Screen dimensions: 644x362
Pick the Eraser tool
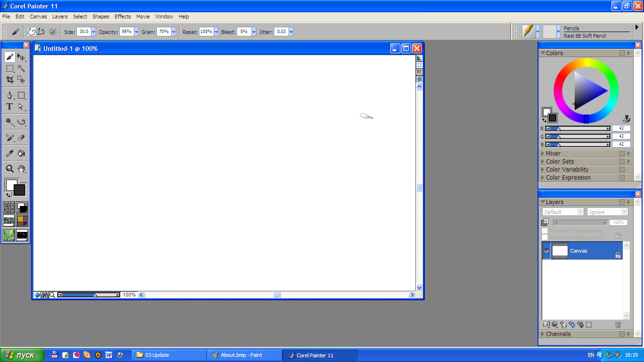21,138
